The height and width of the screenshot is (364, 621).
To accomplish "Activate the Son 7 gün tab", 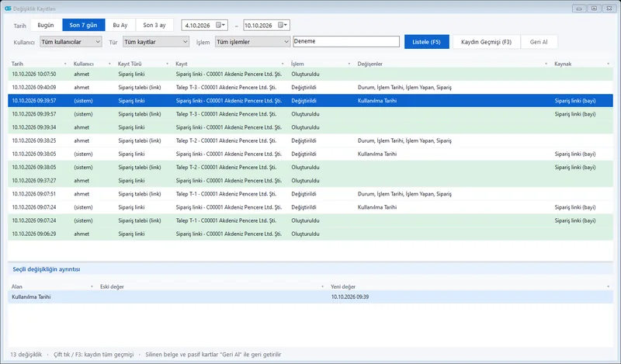I will coord(83,25).
